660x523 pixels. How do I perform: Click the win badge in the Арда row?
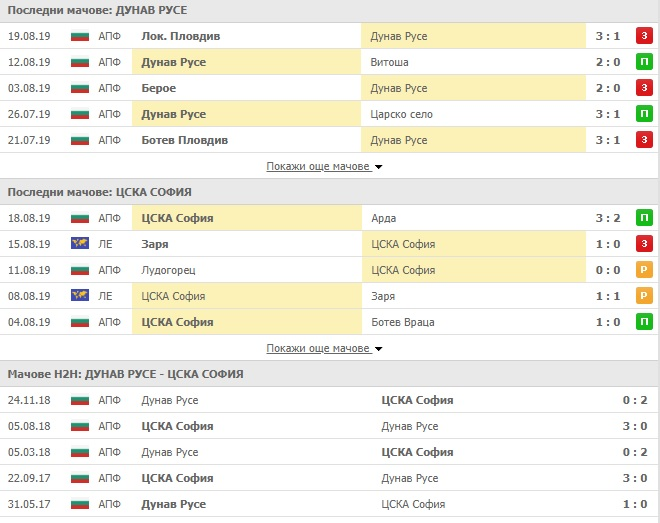644,218
